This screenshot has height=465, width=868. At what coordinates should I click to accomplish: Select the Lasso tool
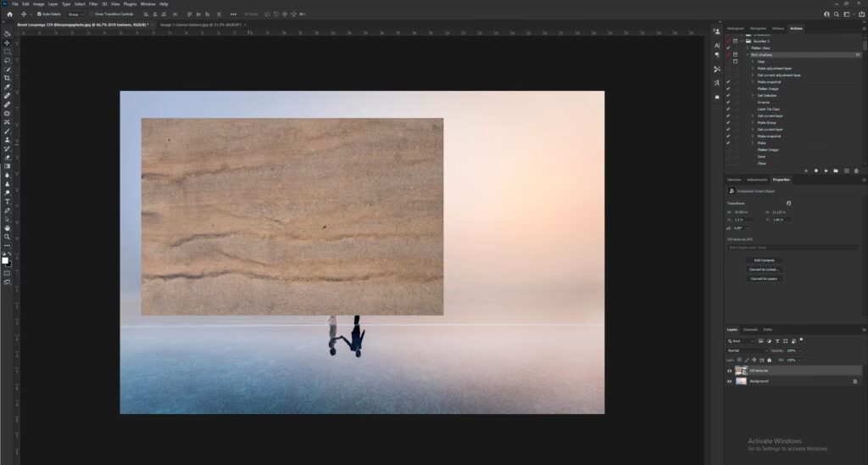[x=7, y=60]
